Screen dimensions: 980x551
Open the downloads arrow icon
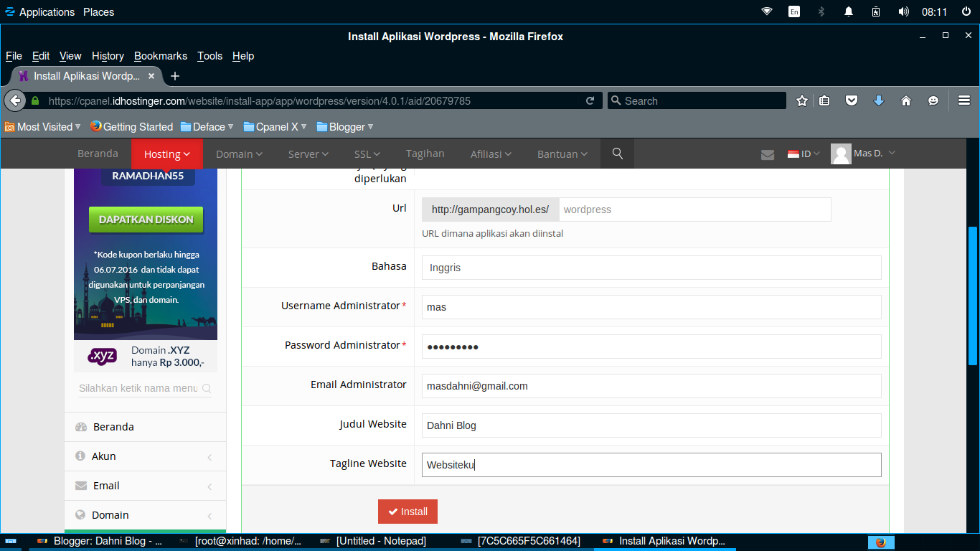coord(879,101)
